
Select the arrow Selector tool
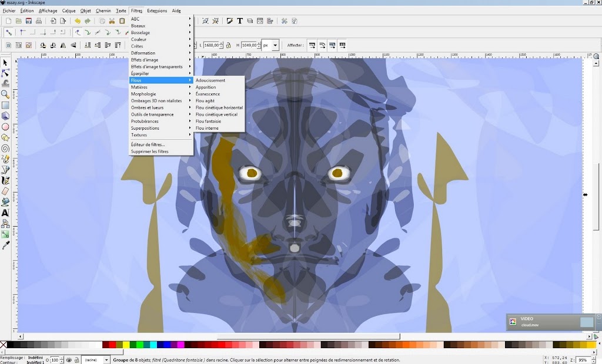(x=5, y=62)
